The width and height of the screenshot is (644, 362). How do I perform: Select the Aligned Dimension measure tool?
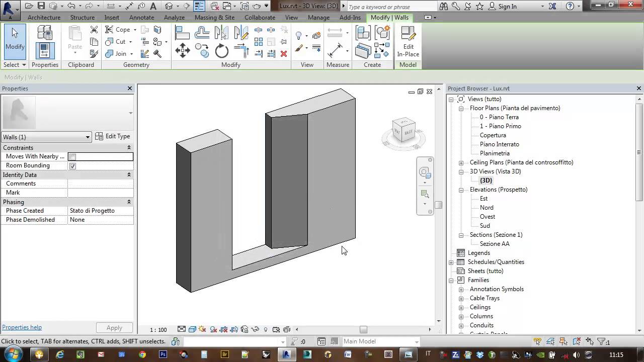(335, 51)
